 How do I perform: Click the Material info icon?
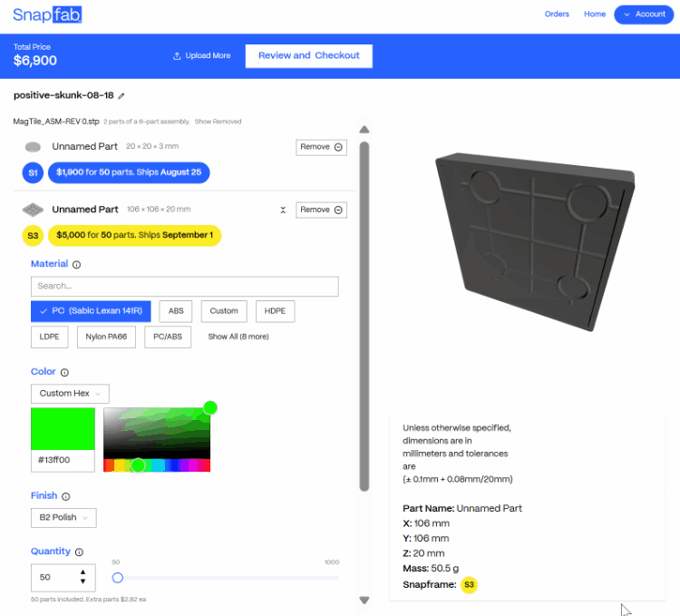pos(77,265)
